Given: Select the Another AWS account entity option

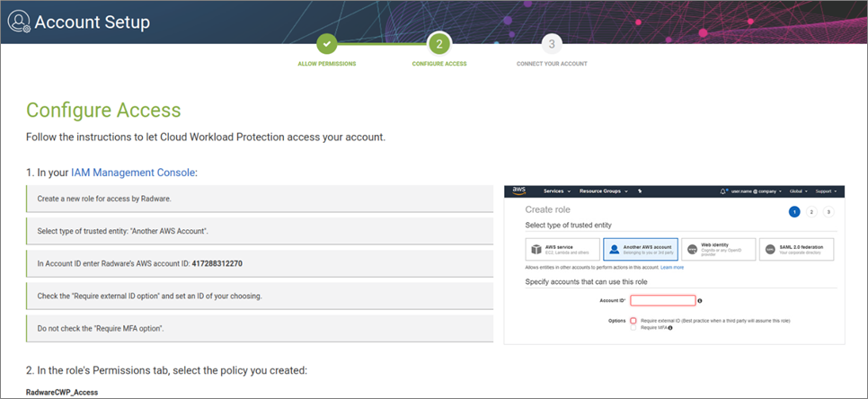Looking at the screenshot, I should 641,250.
